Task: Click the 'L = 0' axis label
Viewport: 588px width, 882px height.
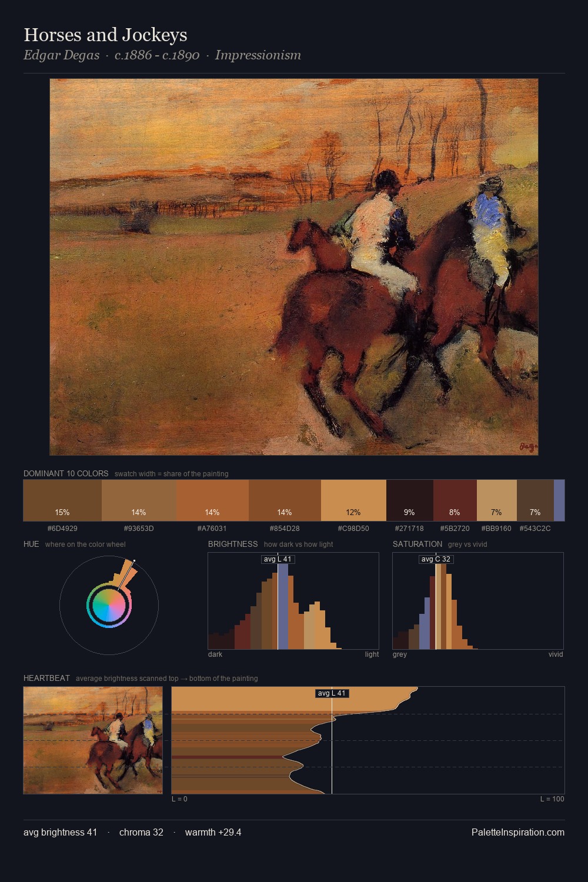Action: click(x=179, y=799)
